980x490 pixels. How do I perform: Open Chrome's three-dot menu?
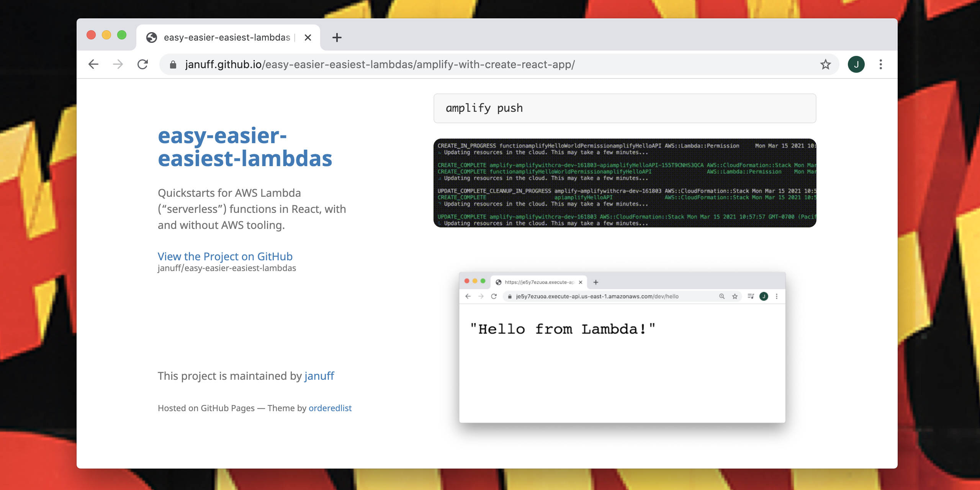click(x=881, y=64)
